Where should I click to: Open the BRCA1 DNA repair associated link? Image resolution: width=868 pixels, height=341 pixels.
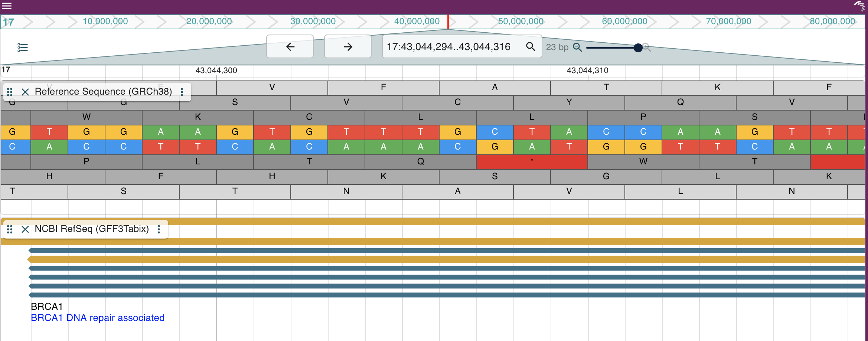point(98,318)
